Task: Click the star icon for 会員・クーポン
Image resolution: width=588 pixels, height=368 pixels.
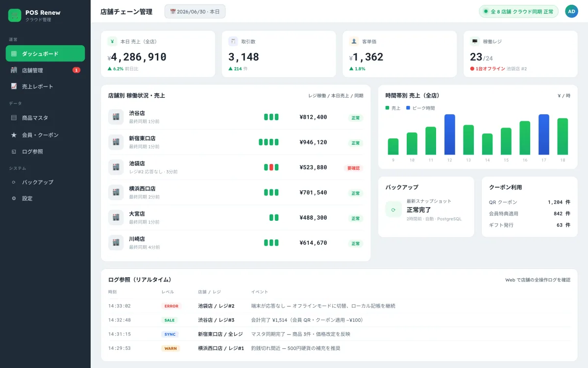Action: tap(14, 135)
